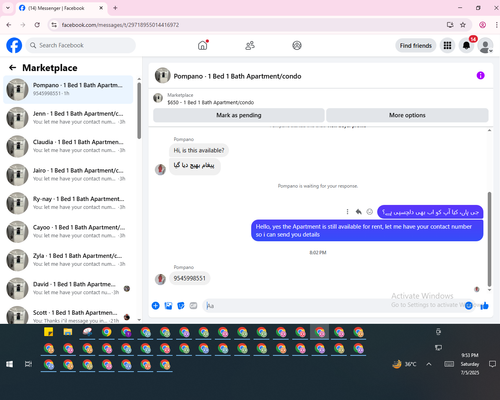
Task: Open Windows Start menu
Action: 9,364
